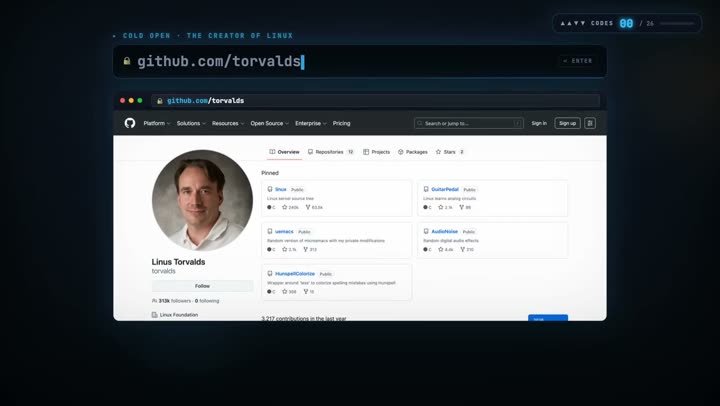The width and height of the screenshot is (720, 406).
Task: Open the 313k followers link
Action: (x=171, y=301)
